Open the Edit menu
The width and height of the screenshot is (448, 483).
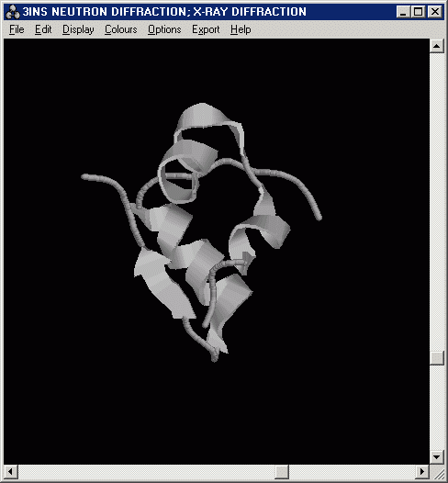(x=43, y=29)
